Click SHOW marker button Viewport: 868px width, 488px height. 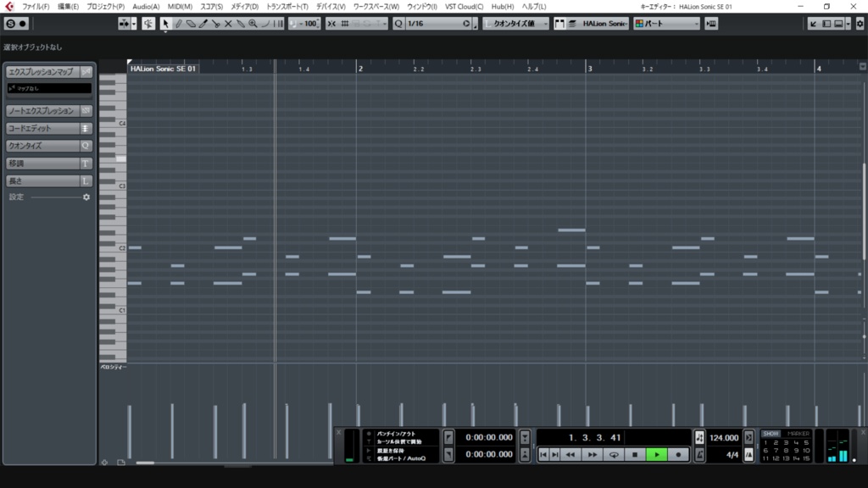771,434
